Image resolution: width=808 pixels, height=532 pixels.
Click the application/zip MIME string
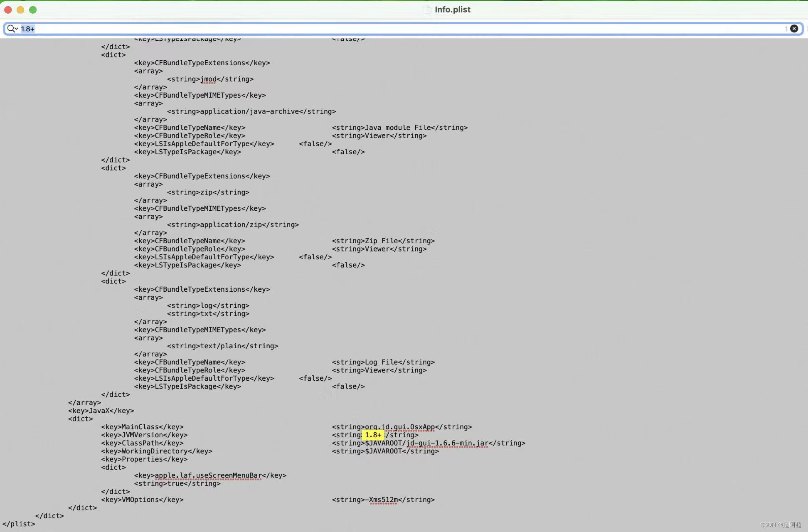coord(233,224)
